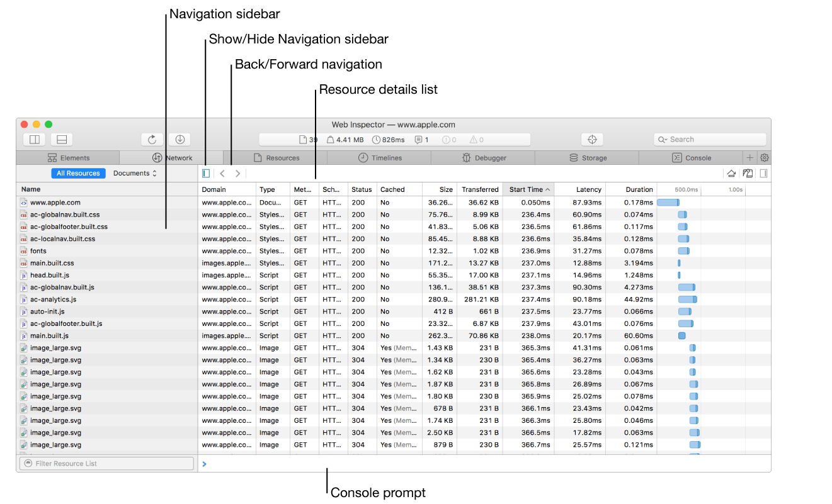Click the waterfall bar for www.apple.com
This screenshot has height=504, width=832.
668,203
